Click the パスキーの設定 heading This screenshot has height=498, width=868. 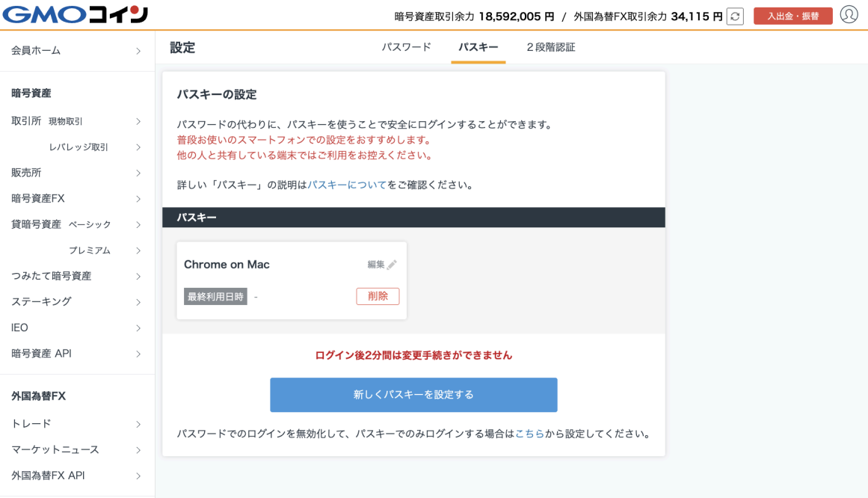pyautogui.click(x=217, y=95)
